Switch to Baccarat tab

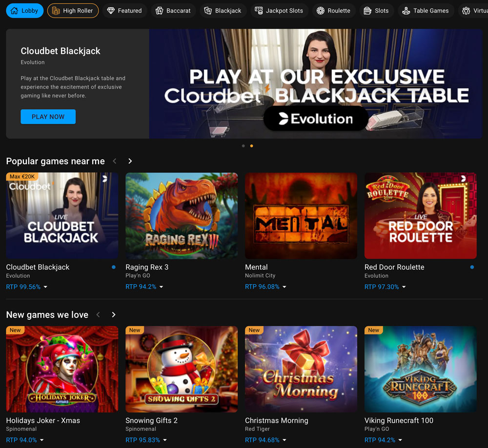pos(173,11)
